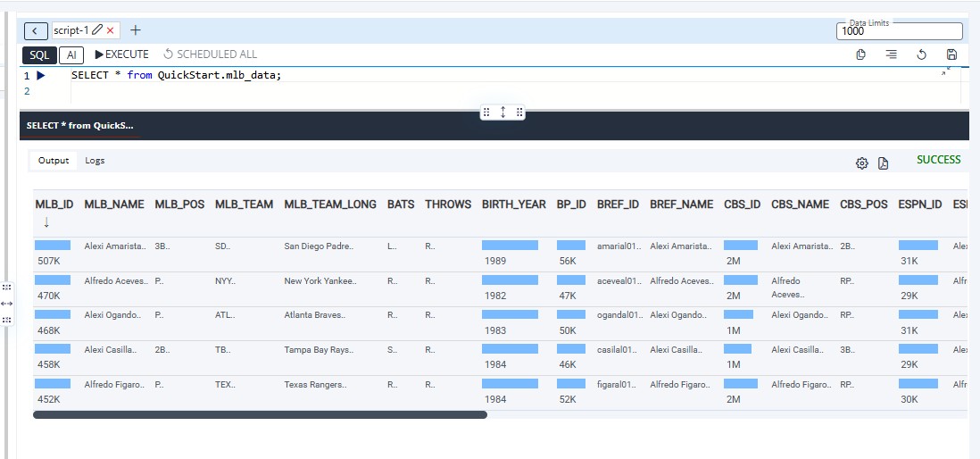The height and width of the screenshot is (459, 980).
Task: Open output settings gear icon
Action: coord(861,163)
